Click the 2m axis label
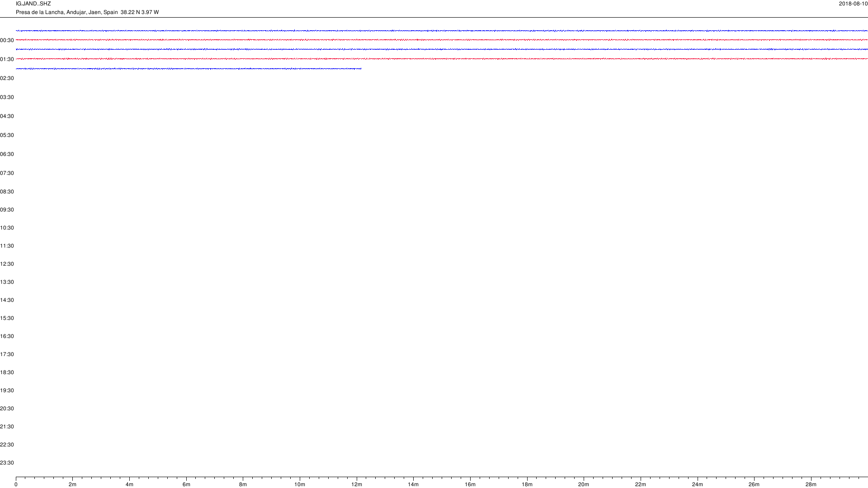 72,484
